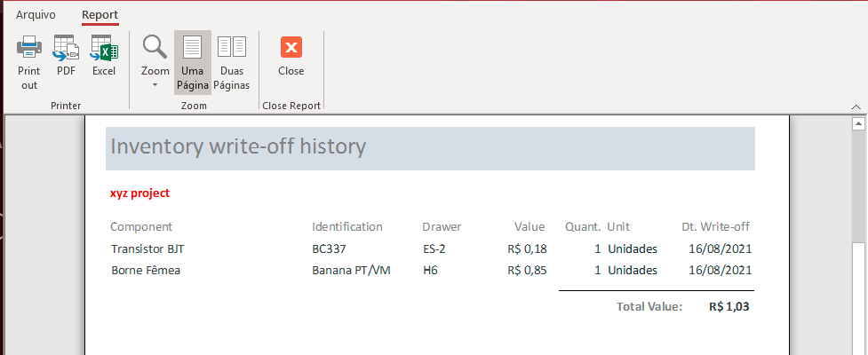Click the Inventory write-off history title
This screenshot has height=355, width=868.
(x=238, y=146)
